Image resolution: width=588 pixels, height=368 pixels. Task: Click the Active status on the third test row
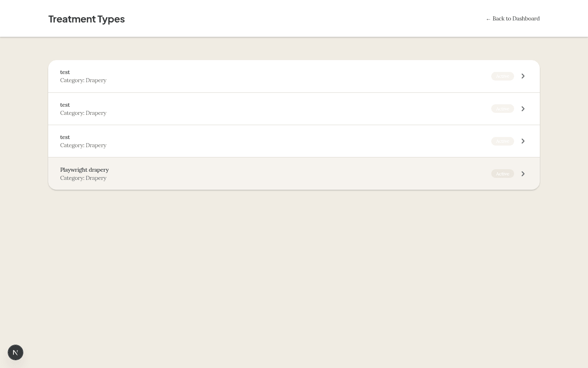(x=502, y=141)
